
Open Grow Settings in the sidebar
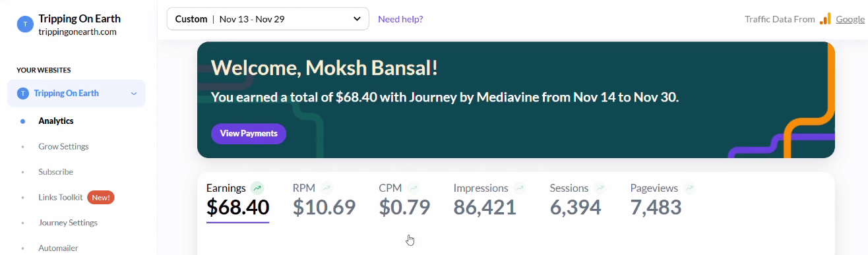pos(63,146)
